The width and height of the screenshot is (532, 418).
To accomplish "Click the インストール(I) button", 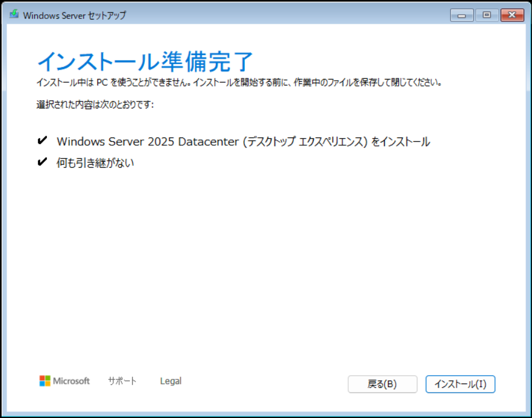I will pyautogui.click(x=460, y=384).
